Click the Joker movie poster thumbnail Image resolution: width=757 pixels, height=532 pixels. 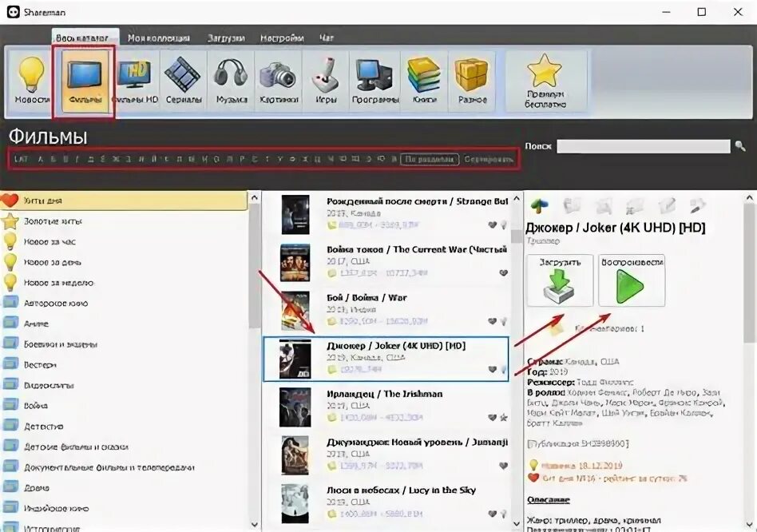pyautogui.click(x=295, y=359)
